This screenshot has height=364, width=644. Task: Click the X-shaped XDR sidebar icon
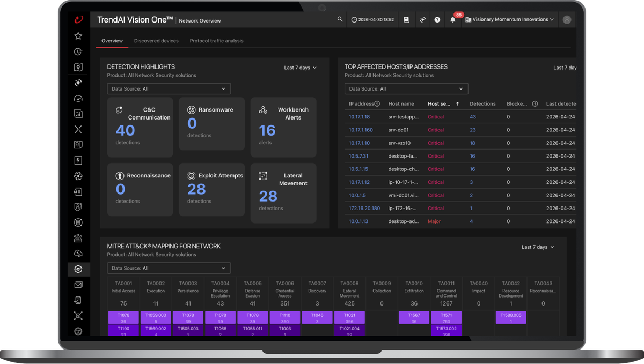78,129
